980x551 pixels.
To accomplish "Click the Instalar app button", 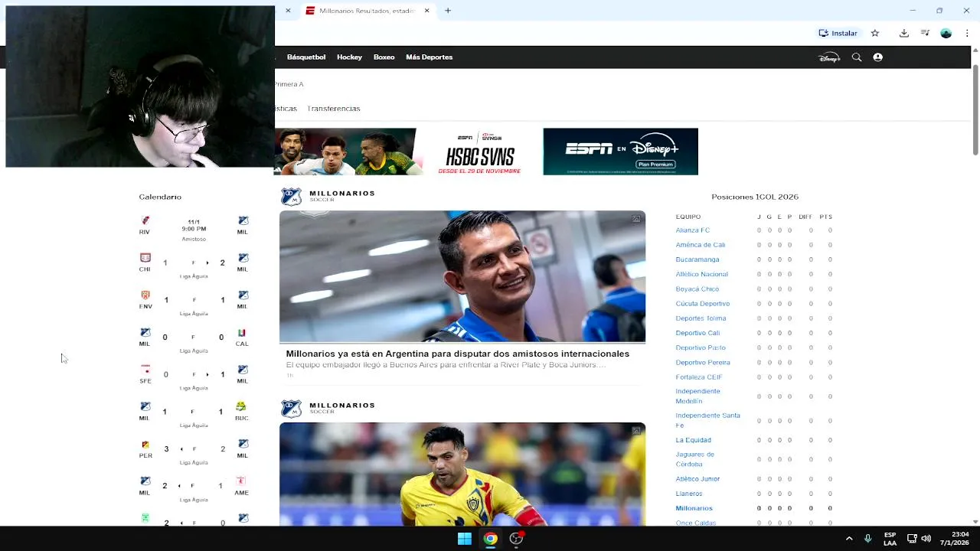I will point(838,33).
